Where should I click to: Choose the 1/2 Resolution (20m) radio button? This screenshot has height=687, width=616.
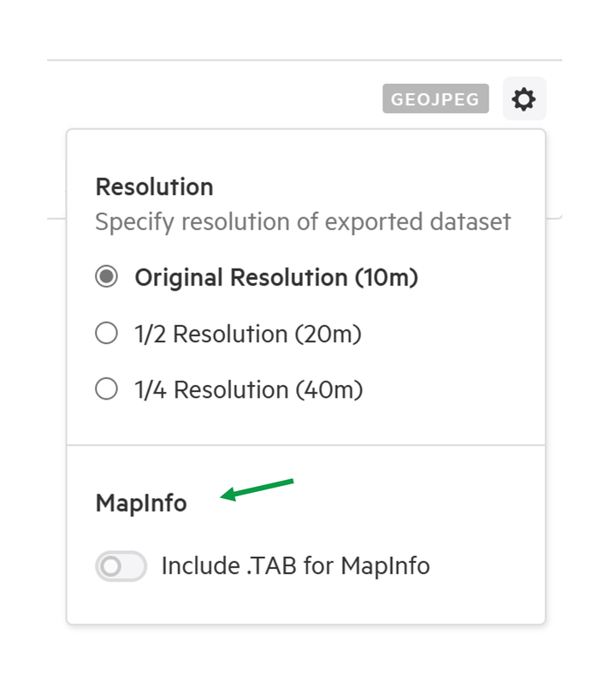106,333
